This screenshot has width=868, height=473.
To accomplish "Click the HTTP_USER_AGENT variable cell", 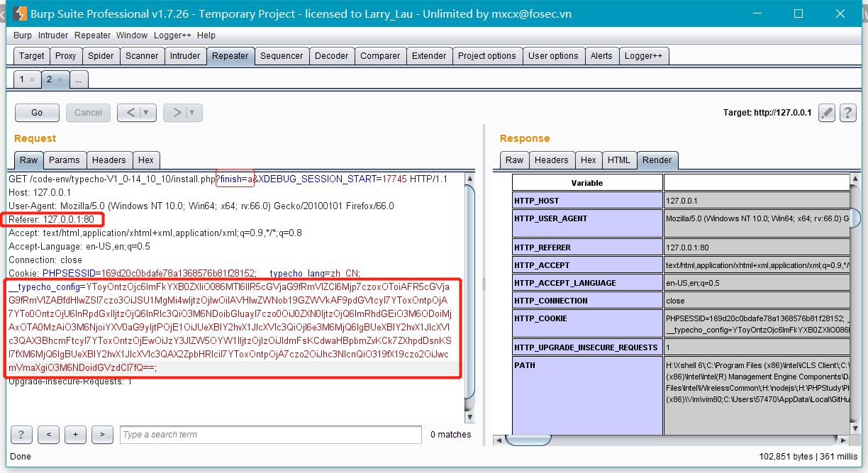I will tap(587, 223).
